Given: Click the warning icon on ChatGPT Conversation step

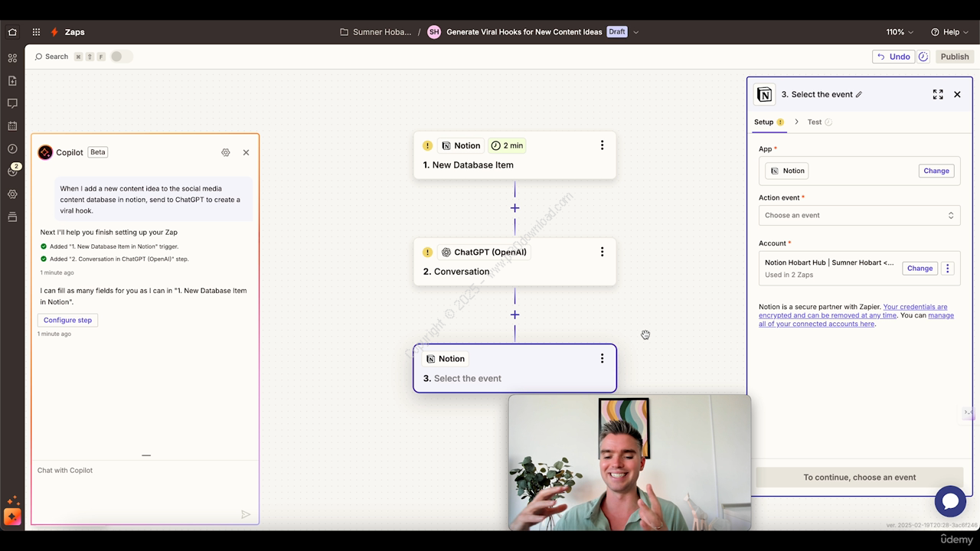Looking at the screenshot, I should 427,252.
